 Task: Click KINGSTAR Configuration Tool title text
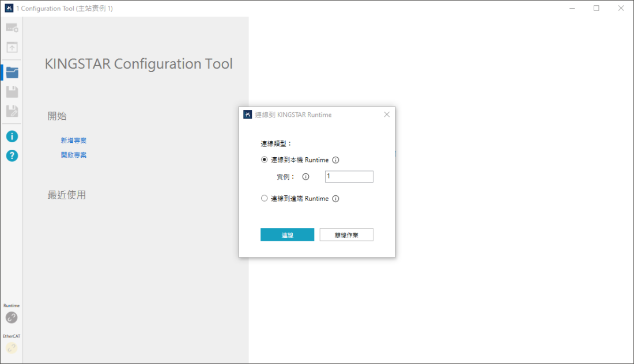pos(139,64)
